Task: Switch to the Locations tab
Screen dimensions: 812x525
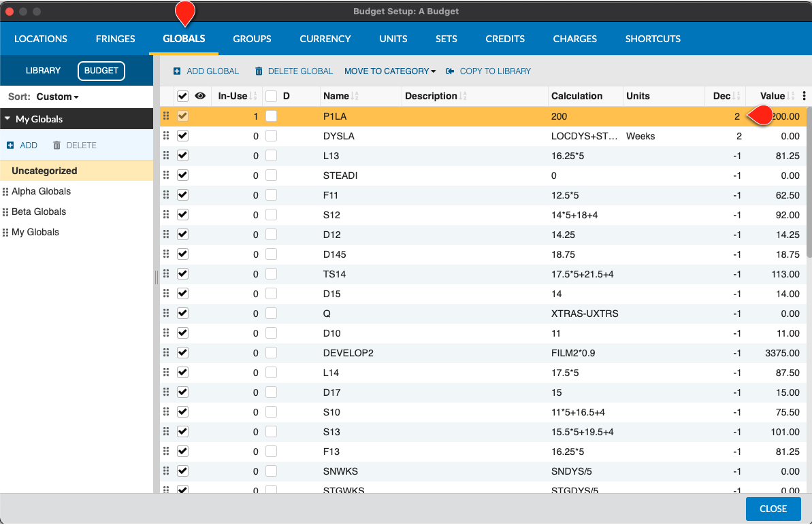Action: coord(40,39)
